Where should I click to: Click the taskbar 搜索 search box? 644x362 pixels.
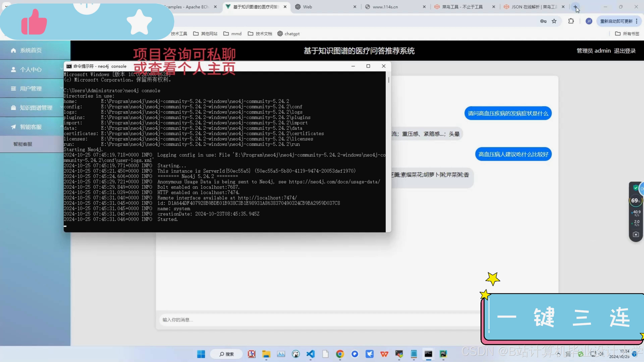point(227,354)
